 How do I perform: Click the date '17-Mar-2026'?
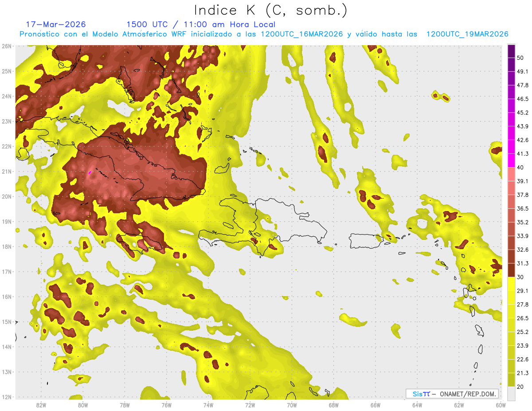coord(56,24)
